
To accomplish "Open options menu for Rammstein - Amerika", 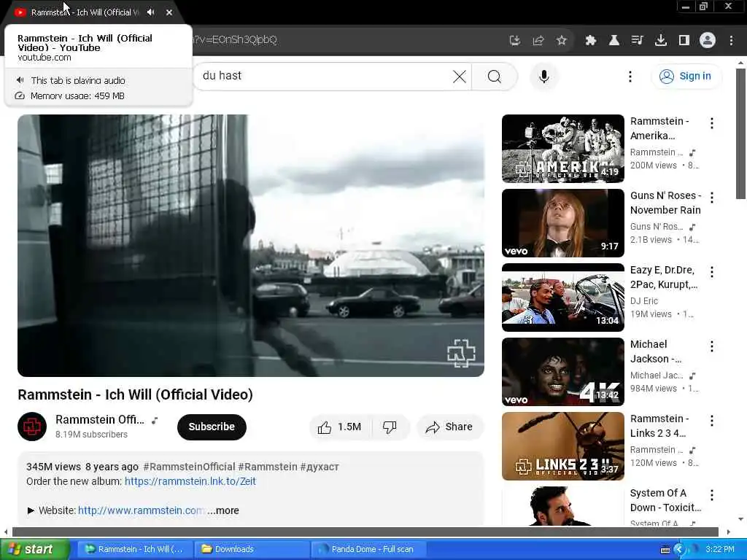I will (712, 123).
